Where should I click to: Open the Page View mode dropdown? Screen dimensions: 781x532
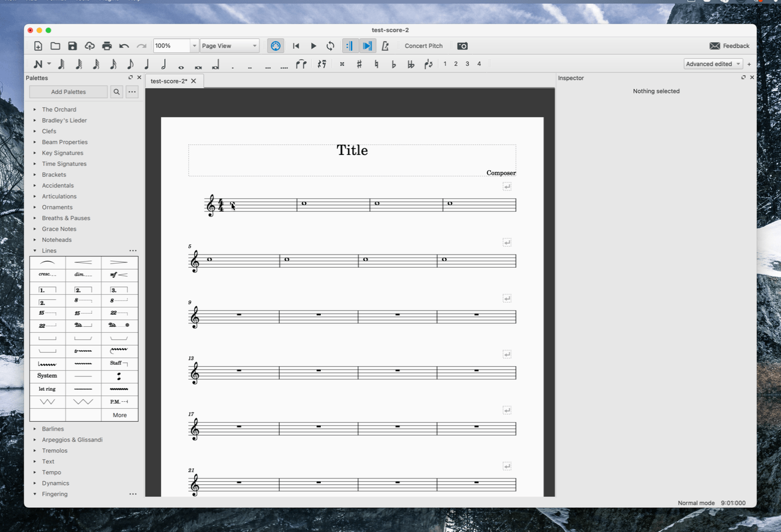[230, 46]
